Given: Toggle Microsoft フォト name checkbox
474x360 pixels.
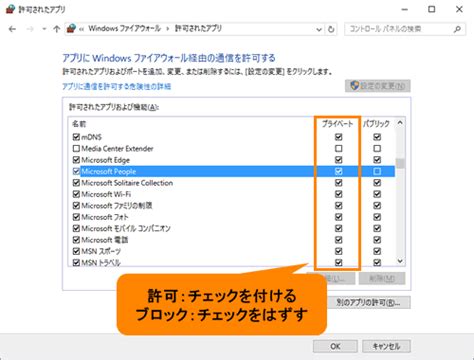Looking at the screenshot, I should (x=76, y=217).
